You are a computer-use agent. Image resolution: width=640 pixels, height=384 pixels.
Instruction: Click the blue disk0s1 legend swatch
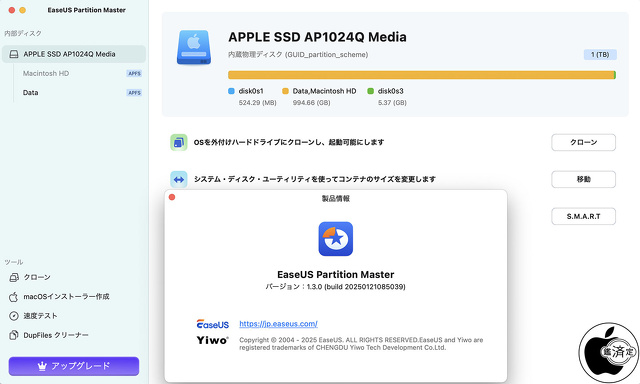[x=231, y=91]
